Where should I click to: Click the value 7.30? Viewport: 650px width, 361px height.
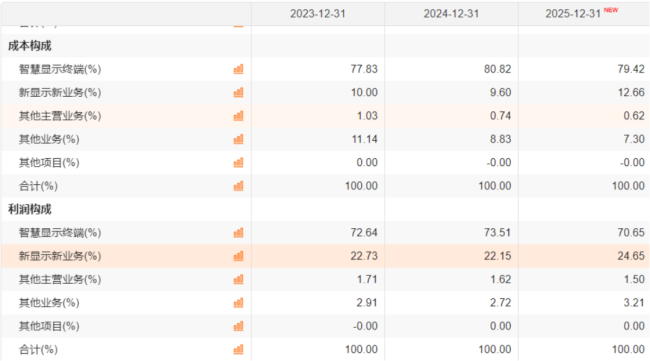[x=634, y=139]
